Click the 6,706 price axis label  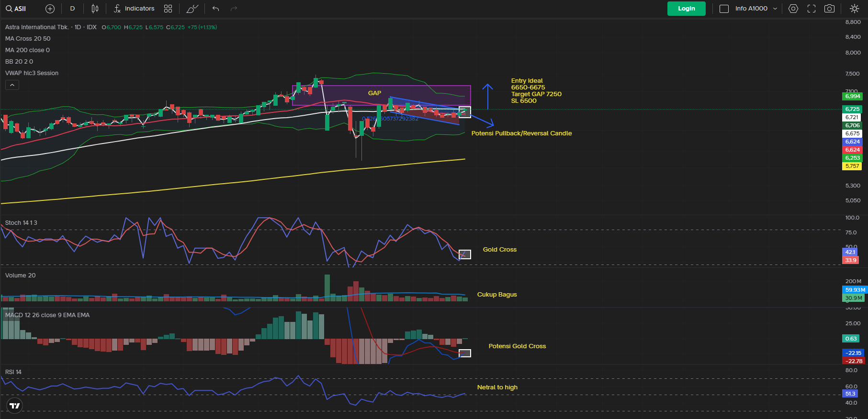(x=852, y=126)
